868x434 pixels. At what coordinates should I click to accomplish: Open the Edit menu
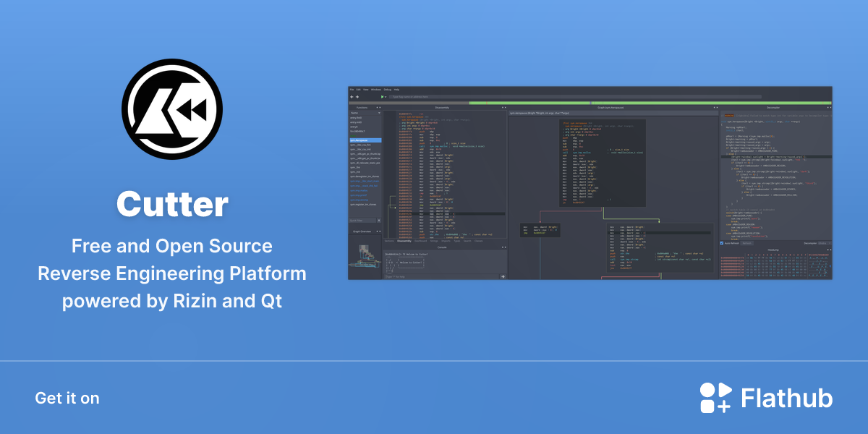tap(358, 89)
